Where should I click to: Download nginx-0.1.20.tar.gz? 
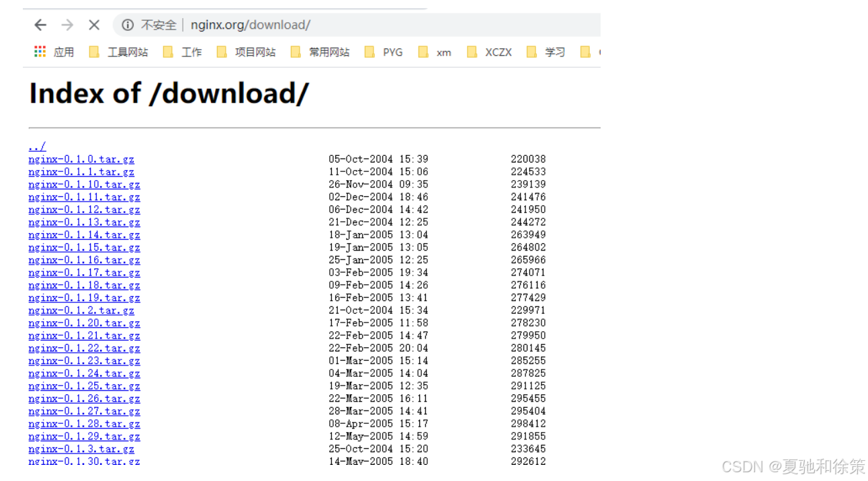click(84, 323)
